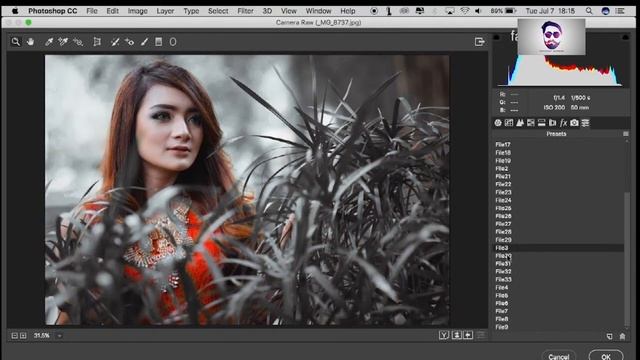The image size is (640, 360).
Task: Pick the Adjustment Brush tool
Action: click(x=144, y=42)
